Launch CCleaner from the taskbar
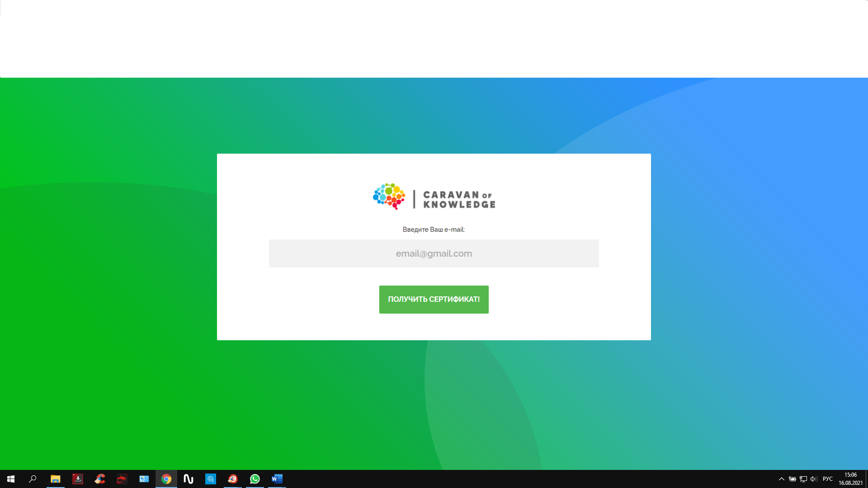868x488 pixels. 100,479
